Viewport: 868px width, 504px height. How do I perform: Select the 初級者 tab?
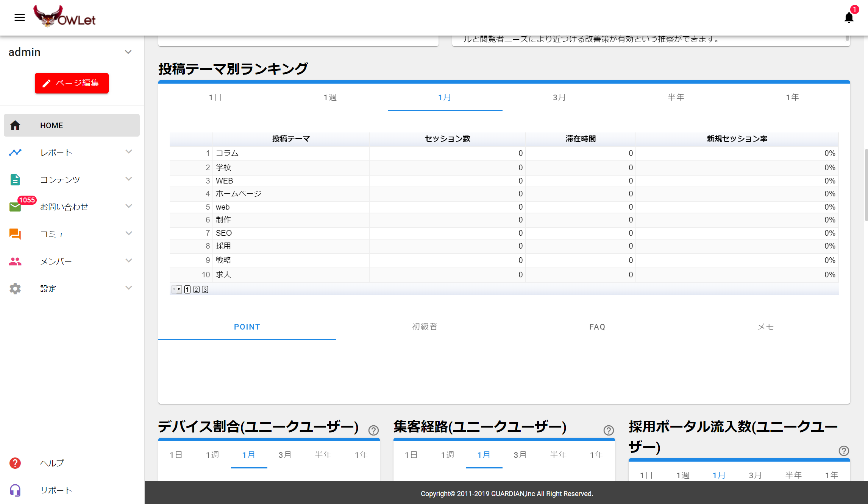pos(425,327)
